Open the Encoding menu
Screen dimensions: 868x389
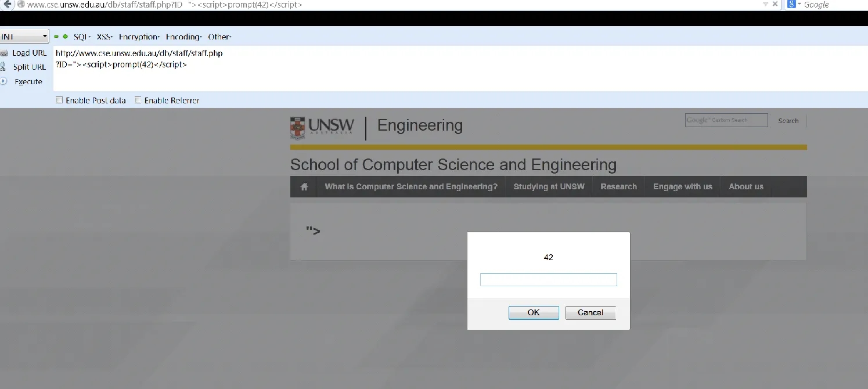pyautogui.click(x=183, y=37)
